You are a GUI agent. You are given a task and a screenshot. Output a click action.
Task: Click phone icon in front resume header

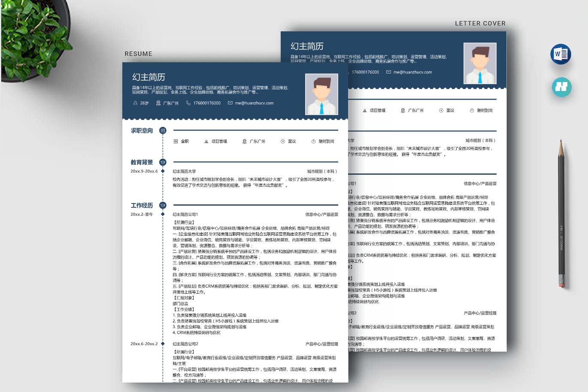[188, 103]
